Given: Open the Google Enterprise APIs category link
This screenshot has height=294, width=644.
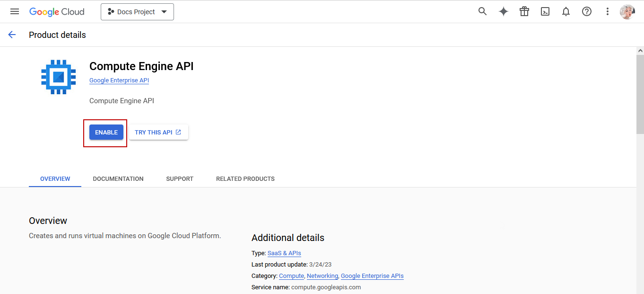Looking at the screenshot, I should point(372,276).
